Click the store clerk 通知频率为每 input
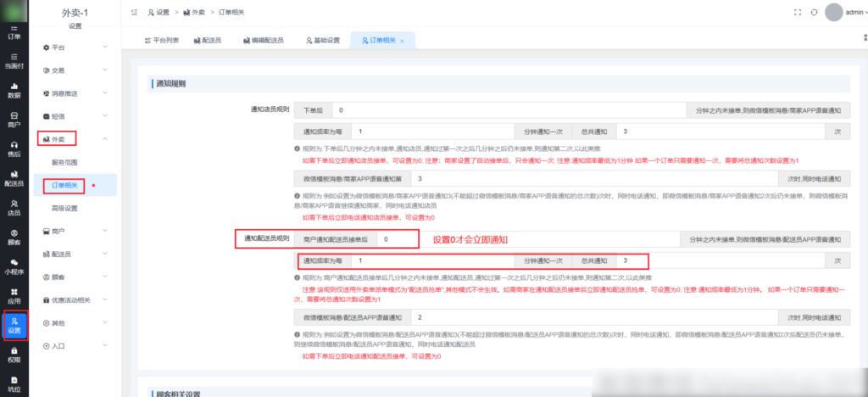 433,131
